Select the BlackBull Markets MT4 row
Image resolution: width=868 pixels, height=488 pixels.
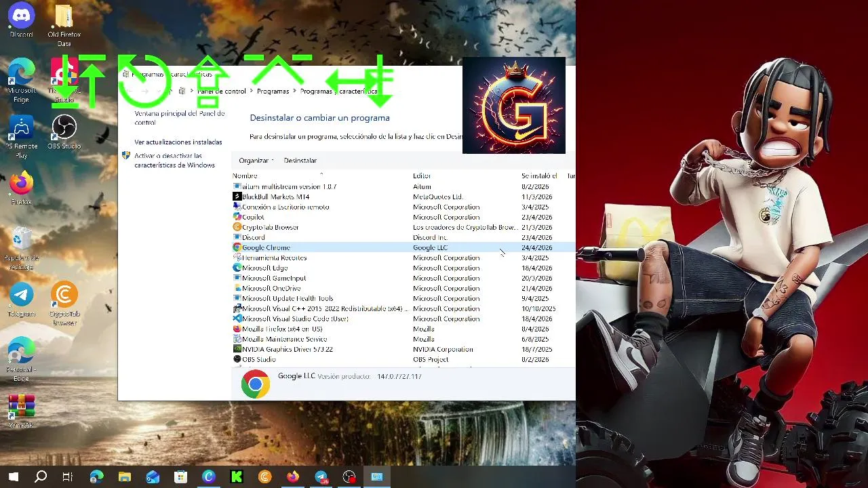click(403, 197)
